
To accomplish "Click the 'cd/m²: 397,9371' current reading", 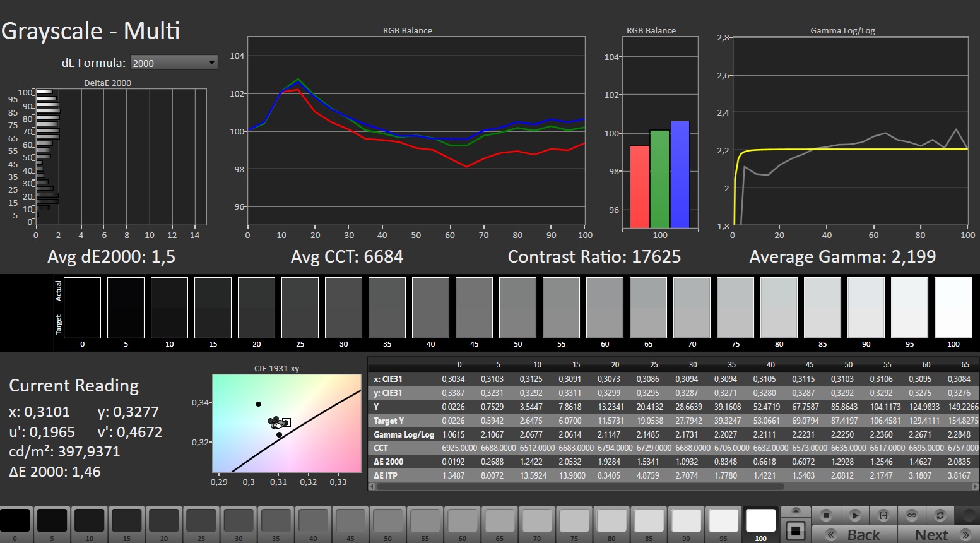I will pos(64,451).
